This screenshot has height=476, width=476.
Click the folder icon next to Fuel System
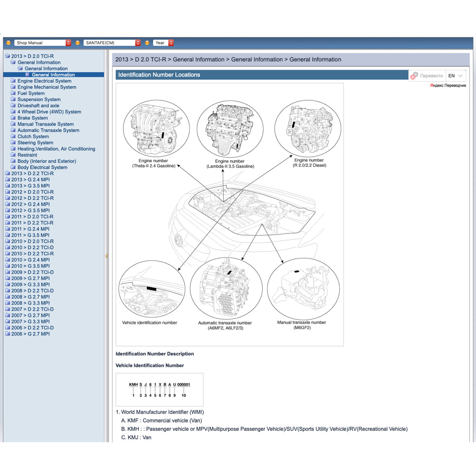13,93
